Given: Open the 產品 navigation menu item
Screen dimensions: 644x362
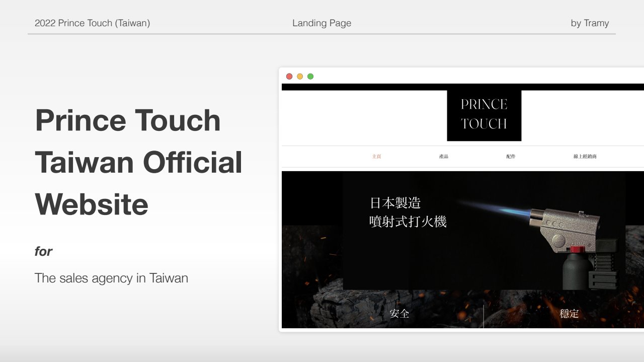Looking at the screenshot, I should (x=443, y=157).
